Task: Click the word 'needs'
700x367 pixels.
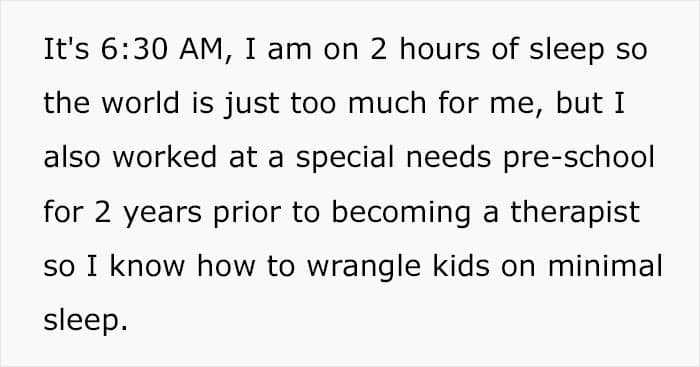Action: pos(449,157)
